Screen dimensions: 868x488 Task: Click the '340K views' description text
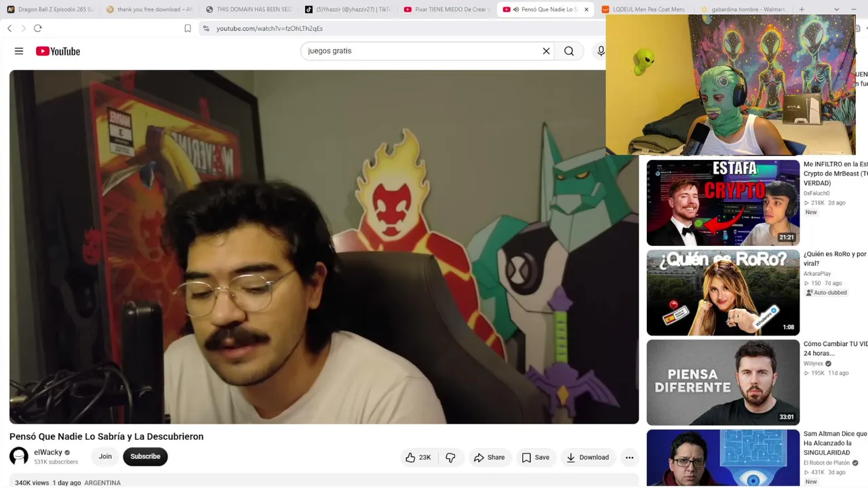click(x=32, y=483)
